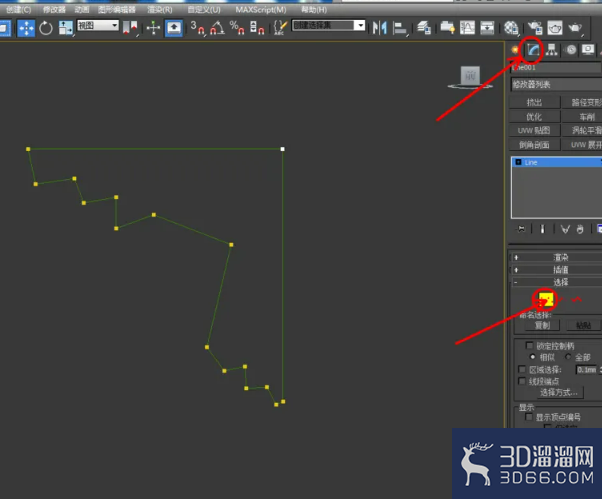This screenshot has height=499, width=602.
Task: Click the 涡轮平滑 modifier button
Action: coord(582,131)
